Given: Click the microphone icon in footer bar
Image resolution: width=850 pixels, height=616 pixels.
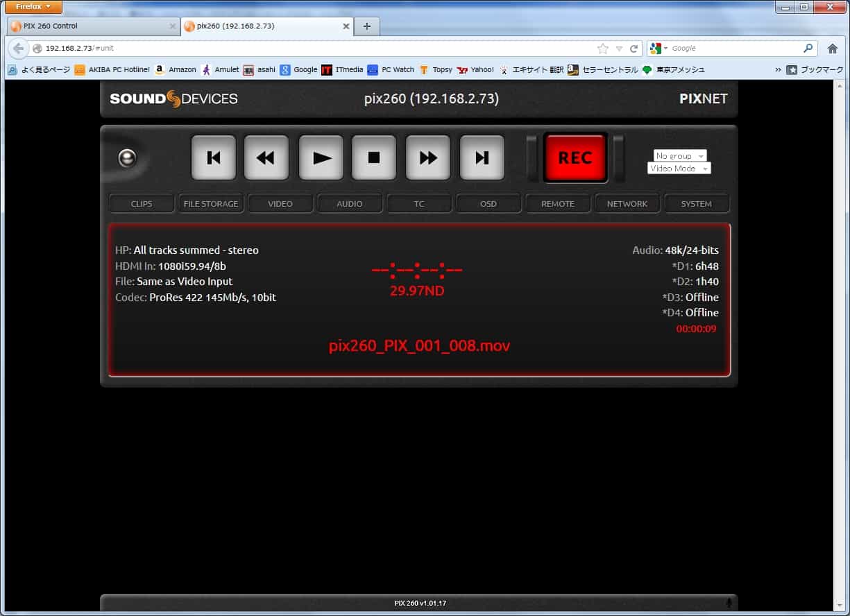Looking at the screenshot, I should [729, 603].
